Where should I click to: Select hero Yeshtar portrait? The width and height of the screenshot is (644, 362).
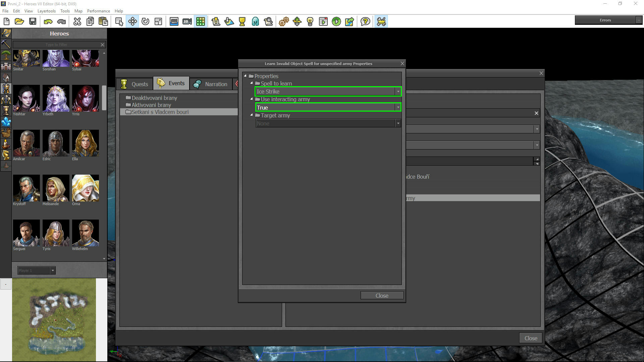pos(26,98)
